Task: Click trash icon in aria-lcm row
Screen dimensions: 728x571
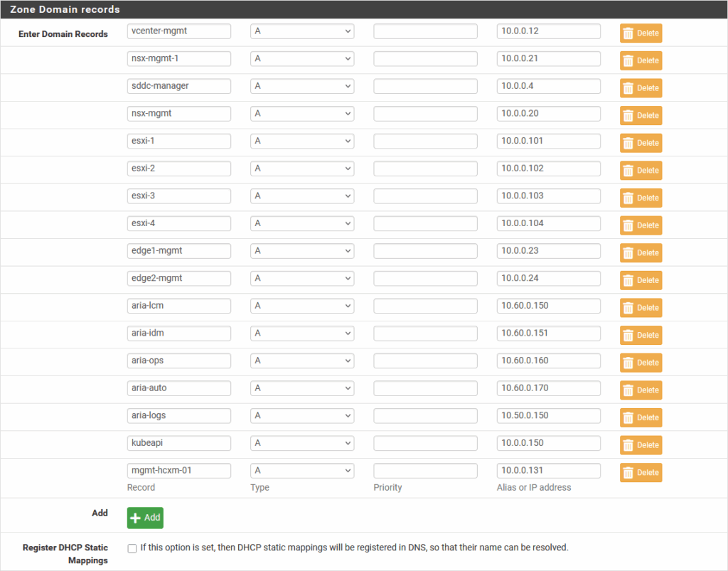Action: pos(628,308)
